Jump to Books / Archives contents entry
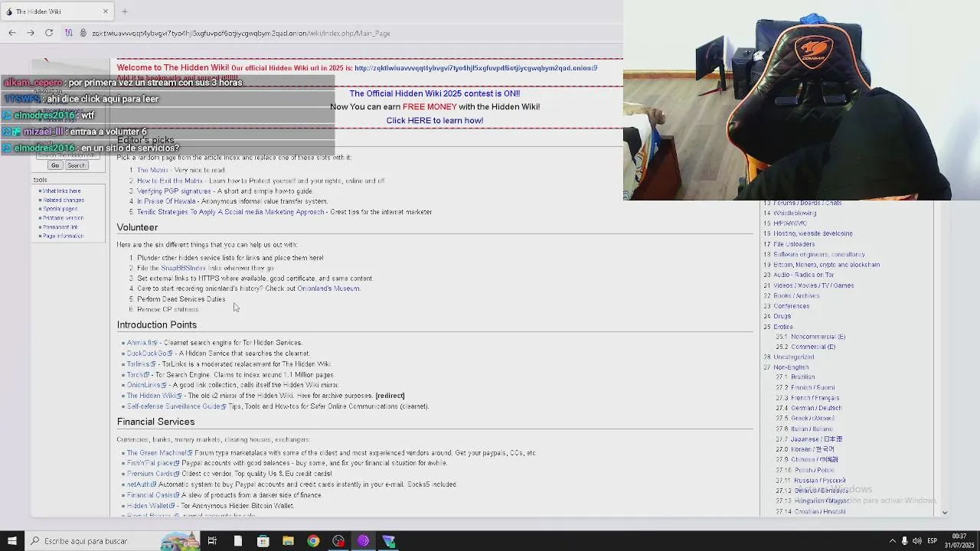This screenshot has width=980, height=551. pos(796,295)
